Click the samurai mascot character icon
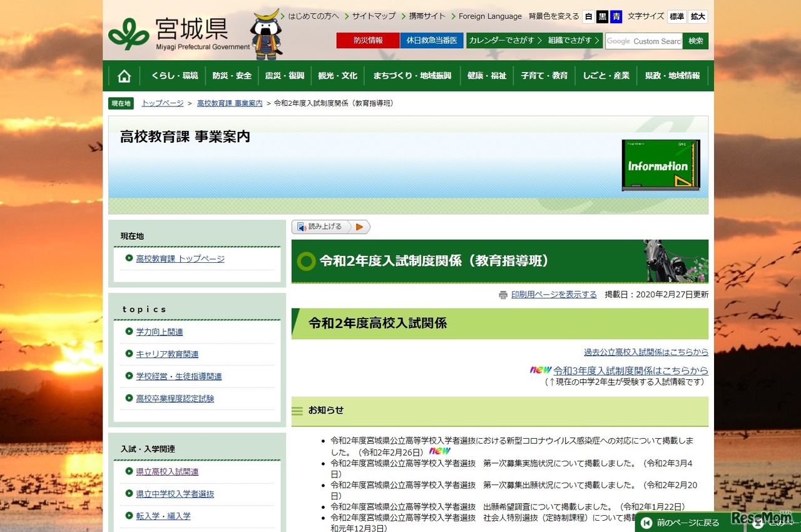 267,33
